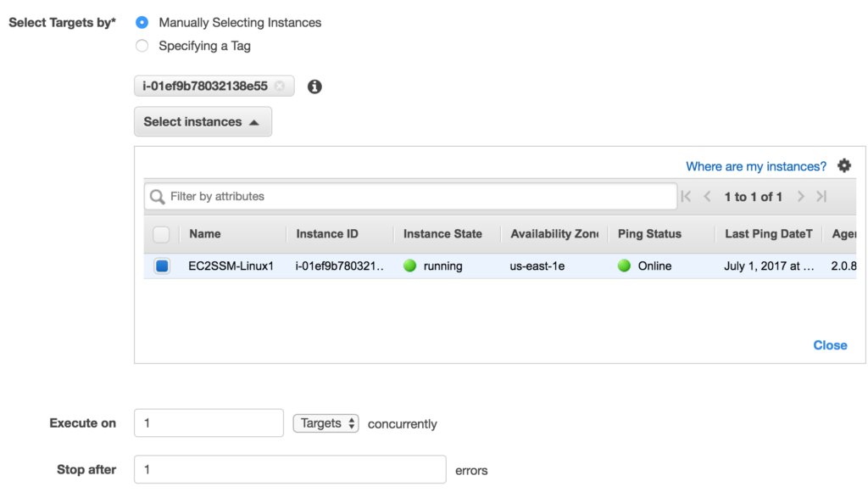Go to the first page of instances
The width and height of the screenshot is (868, 498).
click(x=687, y=197)
